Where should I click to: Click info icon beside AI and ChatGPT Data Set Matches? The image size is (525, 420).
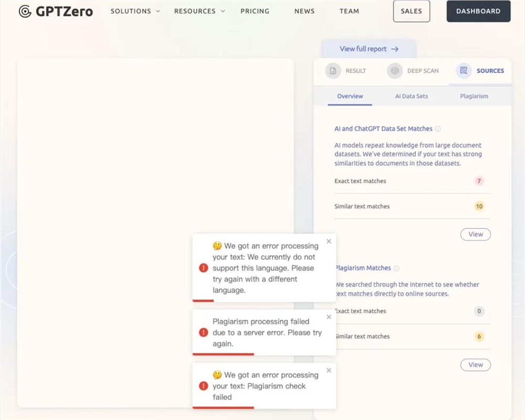point(438,129)
